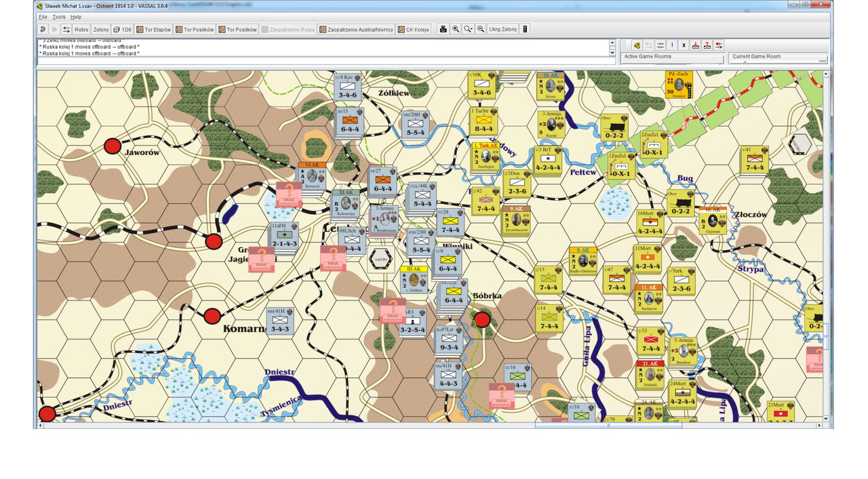Open Zaopatrzenie Austria/Niemcy supply window
This screenshot has width=868, height=479.
[356, 29]
